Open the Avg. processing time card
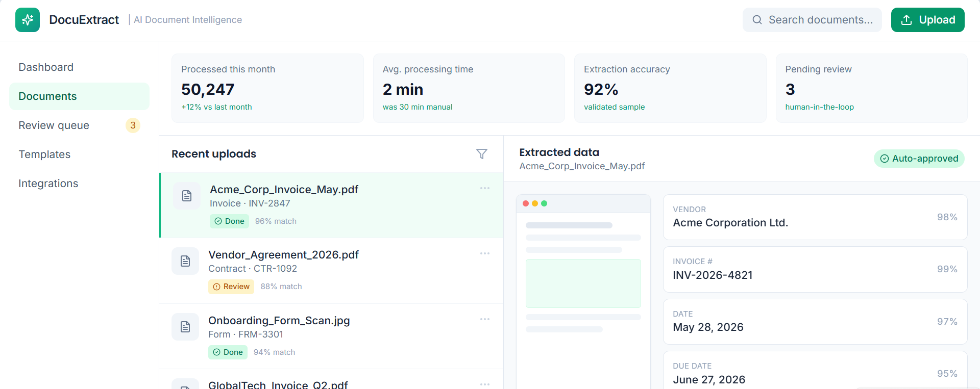 pyautogui.click(x=469, y=88)
